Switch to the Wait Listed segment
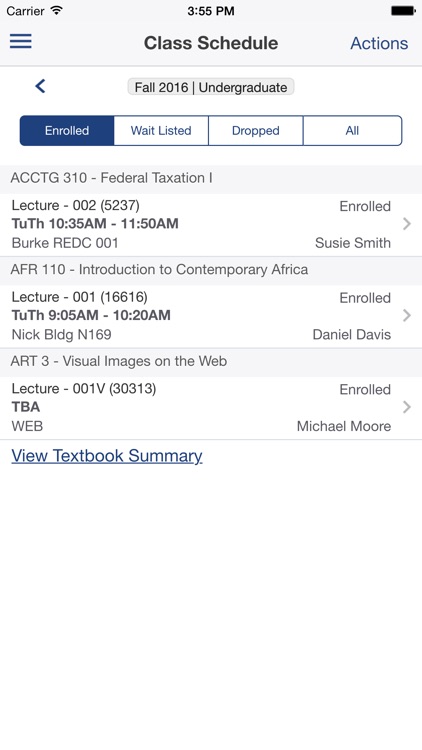422x750 pixels. 161,131
